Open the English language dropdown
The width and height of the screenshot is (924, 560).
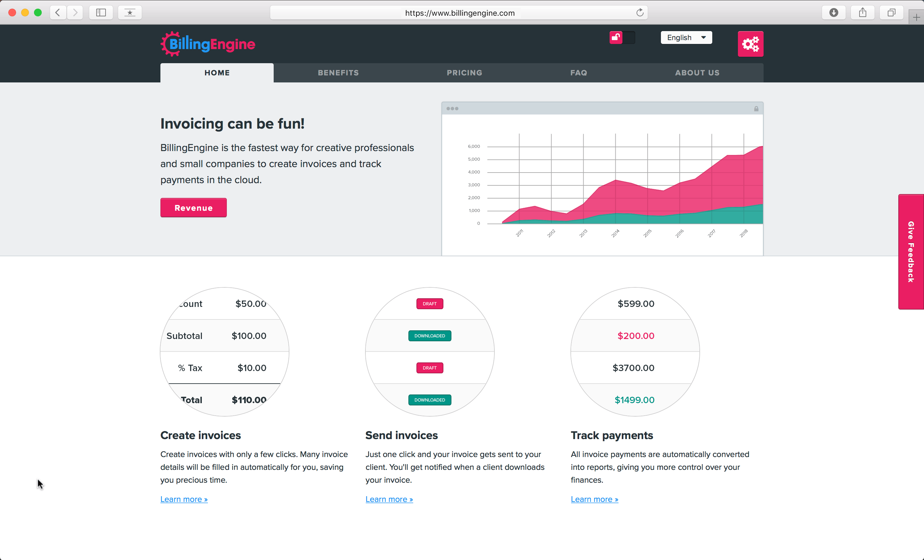coord(686,38)
